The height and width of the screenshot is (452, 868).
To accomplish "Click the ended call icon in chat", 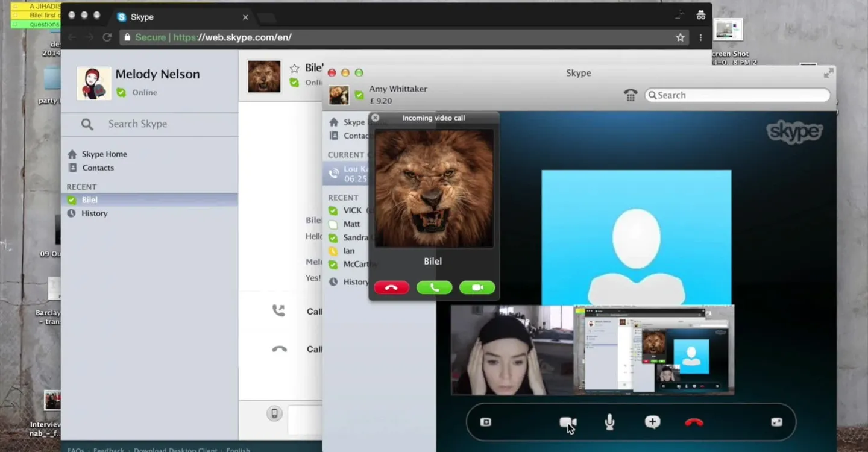I will [x=279, y=349].
